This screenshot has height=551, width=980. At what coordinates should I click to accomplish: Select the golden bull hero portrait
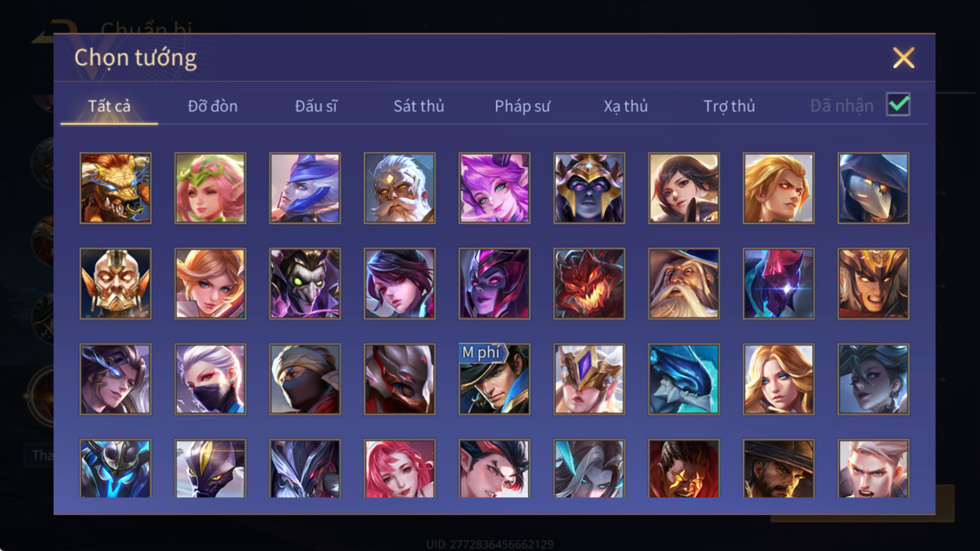[115, 188]
